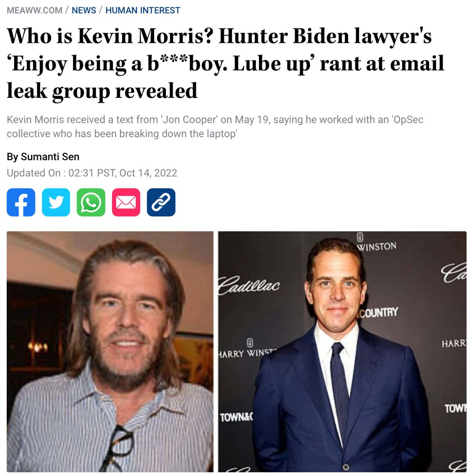This screenshot has width=474, height=476.
Task: Click the article headline text
Action: coord(225,64)
